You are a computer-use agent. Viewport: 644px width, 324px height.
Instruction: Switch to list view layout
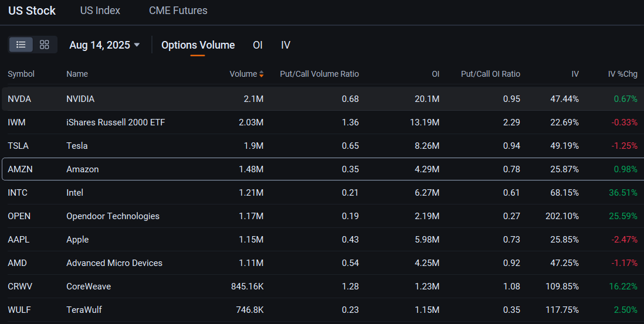tap(21, 45)
